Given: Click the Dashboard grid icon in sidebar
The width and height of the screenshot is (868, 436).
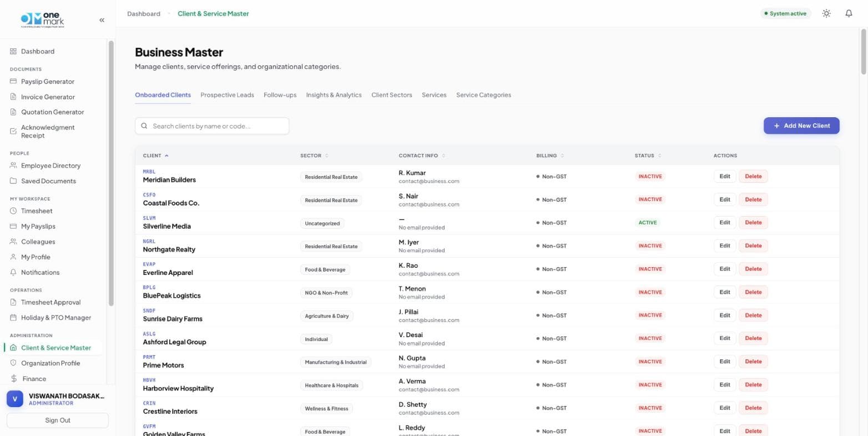Looking at the screenshot, I should click(13, 51).
